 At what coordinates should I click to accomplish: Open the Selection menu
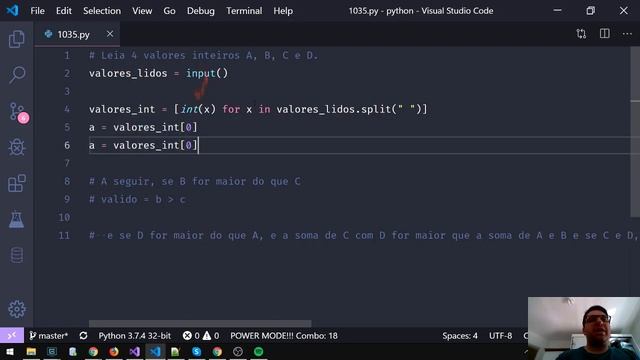(102, 11)
